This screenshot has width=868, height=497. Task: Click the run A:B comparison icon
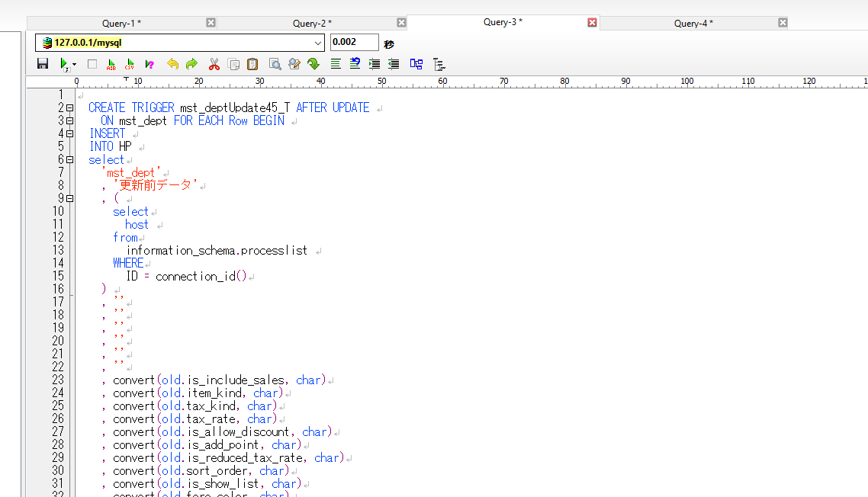(x=111, y=64)
